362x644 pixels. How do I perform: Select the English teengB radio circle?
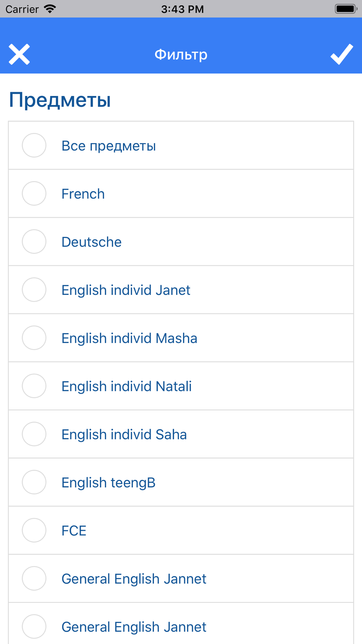tap(34, 482)
